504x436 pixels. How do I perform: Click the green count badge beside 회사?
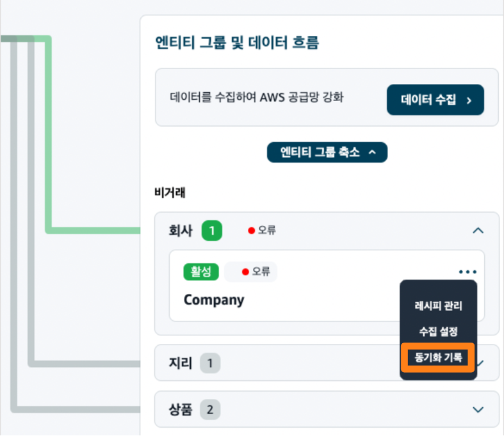(x=211, y=230)
